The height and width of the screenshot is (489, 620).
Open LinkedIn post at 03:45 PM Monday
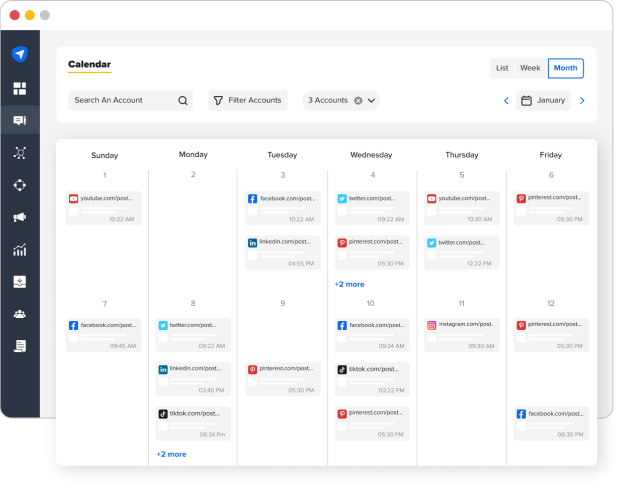click(193, 379)
